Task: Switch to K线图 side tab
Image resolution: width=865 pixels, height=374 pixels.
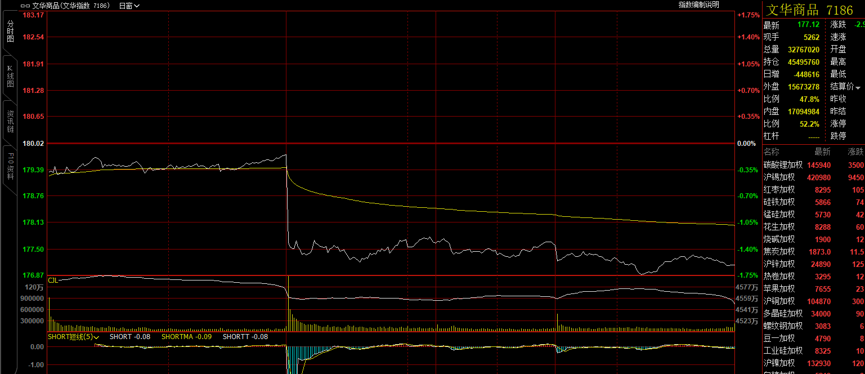Action: click(x=10, y=76)
